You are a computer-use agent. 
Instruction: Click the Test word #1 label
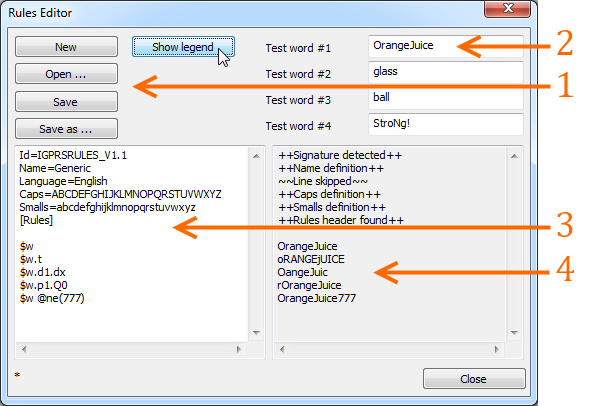tap(298, 48)
